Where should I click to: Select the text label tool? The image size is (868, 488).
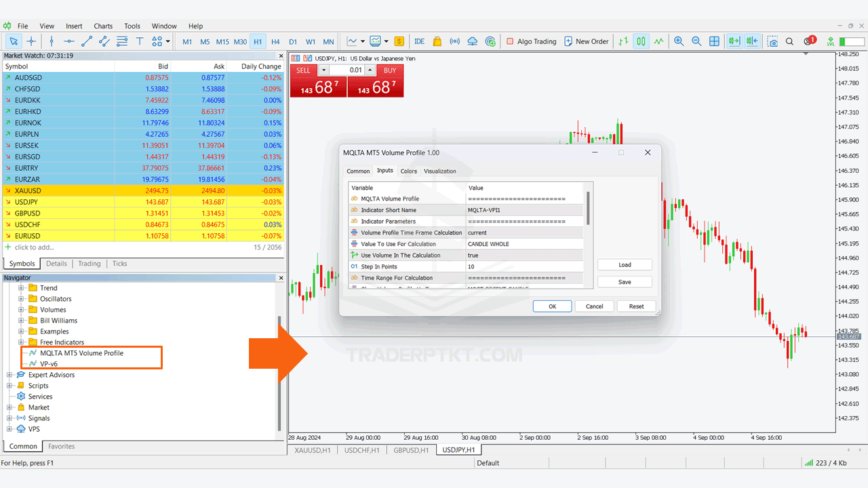point(140,41)
